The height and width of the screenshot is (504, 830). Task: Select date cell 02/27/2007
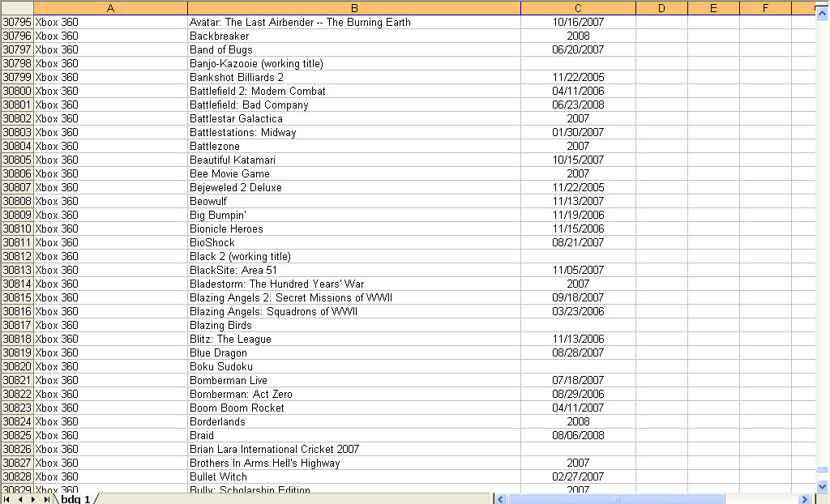click(x=578, y=476)
